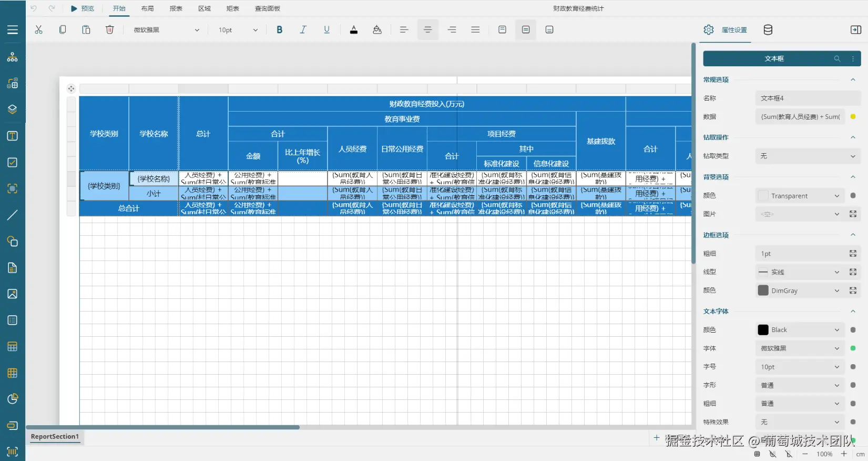
Task: Align text right
Action: pos(452,30)
